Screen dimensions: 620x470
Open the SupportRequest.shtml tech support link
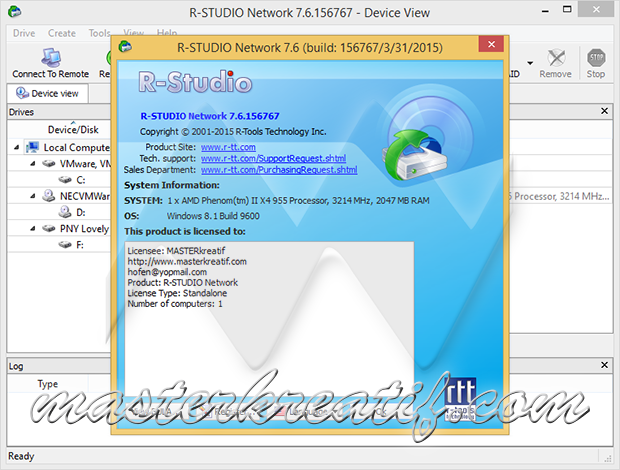tap(273, 159)
